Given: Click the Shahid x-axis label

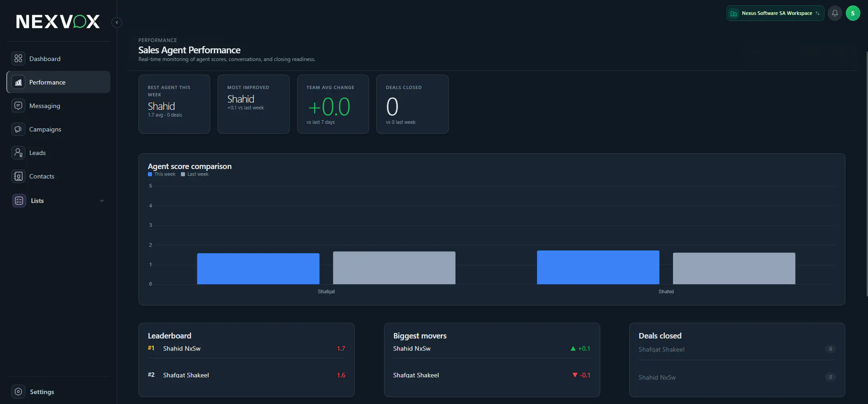Looking at the screenshot, I should click(666, 291).
